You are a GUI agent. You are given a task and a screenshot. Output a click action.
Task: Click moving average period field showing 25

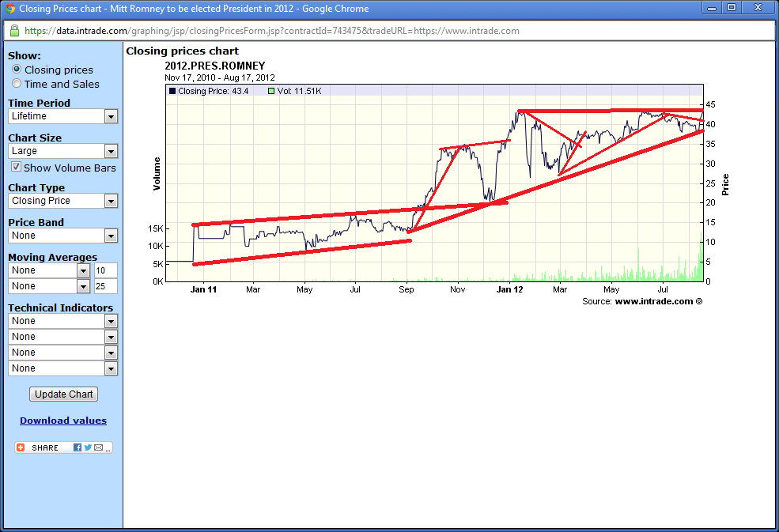pyautogui.click(x=106, y=286)
